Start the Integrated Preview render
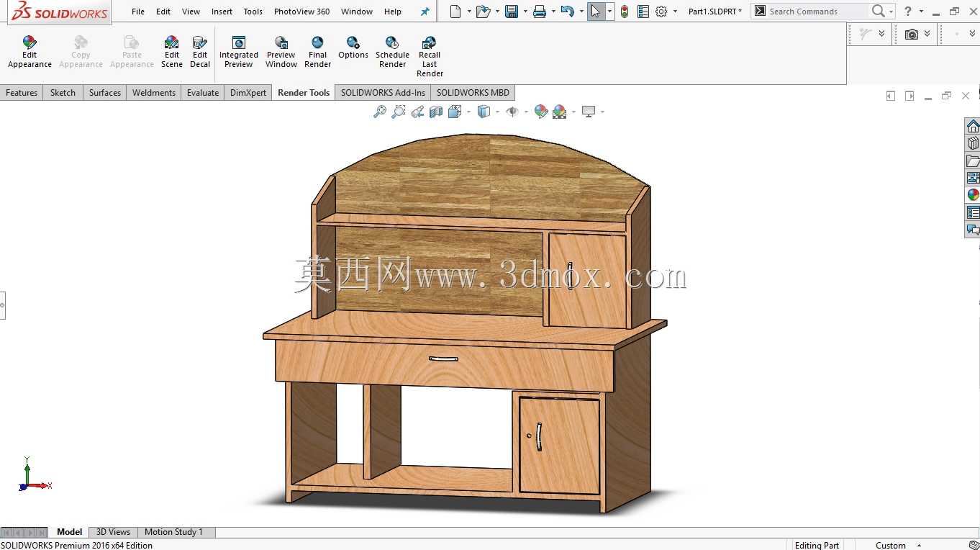 pos(239,52)
